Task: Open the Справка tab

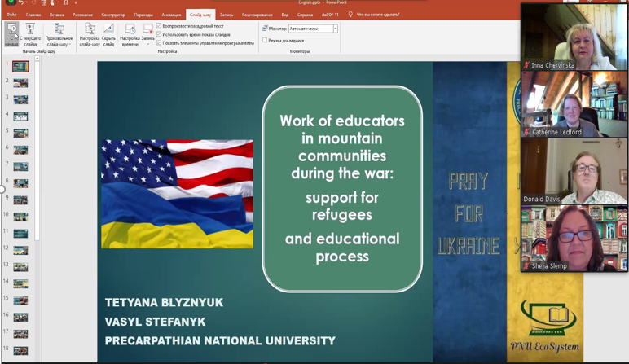Action: click(x=305, y=15)
